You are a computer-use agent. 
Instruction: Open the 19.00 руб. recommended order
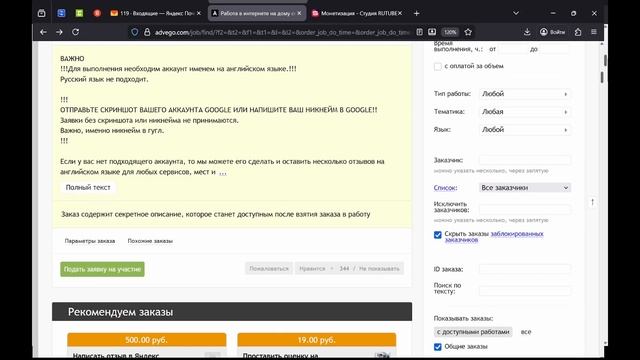316,340
